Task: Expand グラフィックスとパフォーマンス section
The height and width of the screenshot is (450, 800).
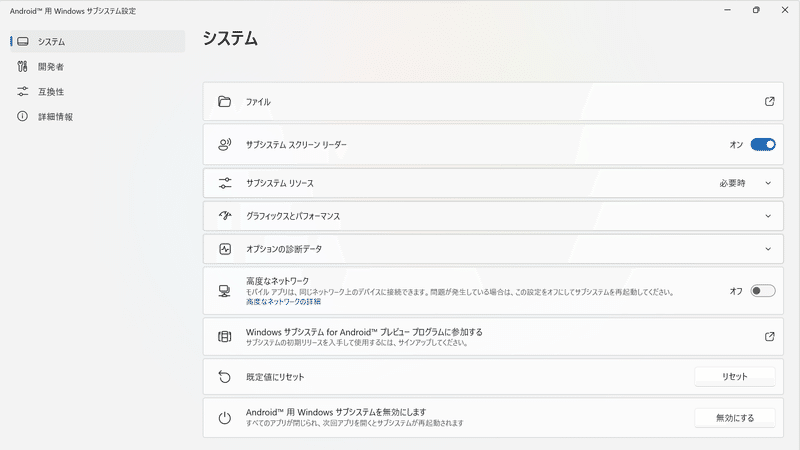Action: point(768,216)
